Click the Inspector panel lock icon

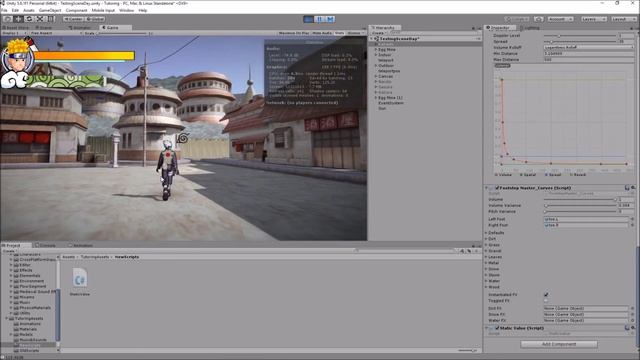point(631,28)
